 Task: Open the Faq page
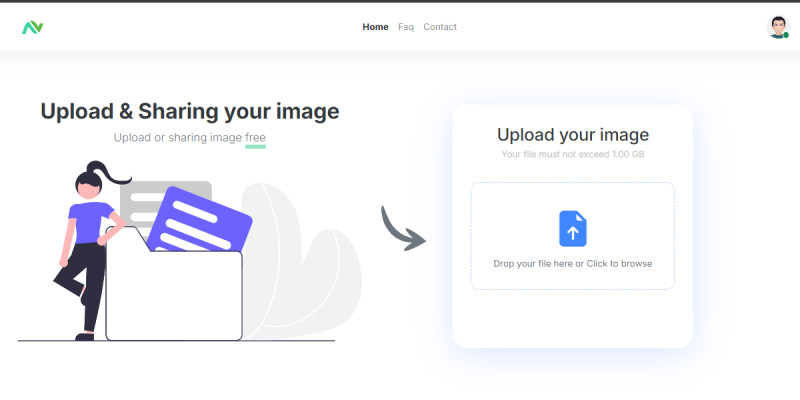(406, 27)
